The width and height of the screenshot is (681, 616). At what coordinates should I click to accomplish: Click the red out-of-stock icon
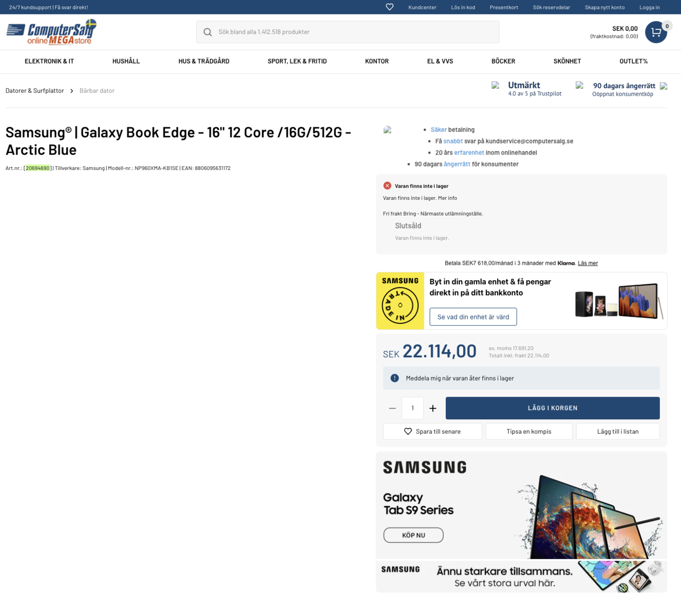[x=387, y=186]
